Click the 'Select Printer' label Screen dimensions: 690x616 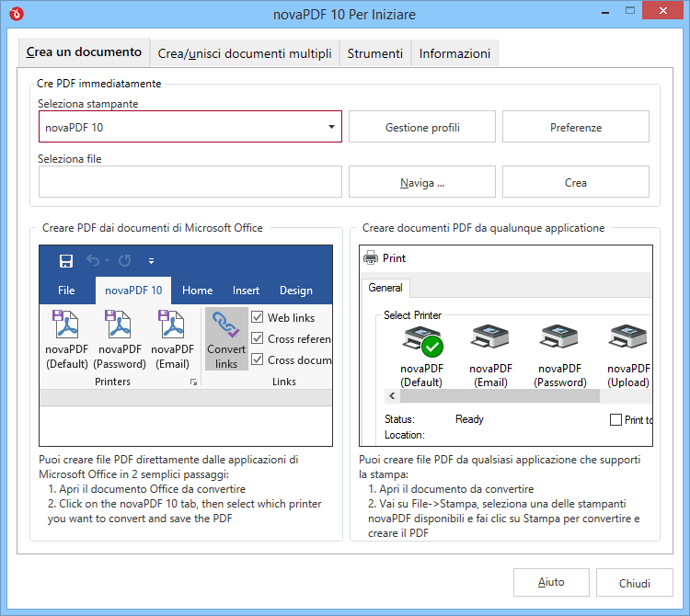[x=412, y=315]
